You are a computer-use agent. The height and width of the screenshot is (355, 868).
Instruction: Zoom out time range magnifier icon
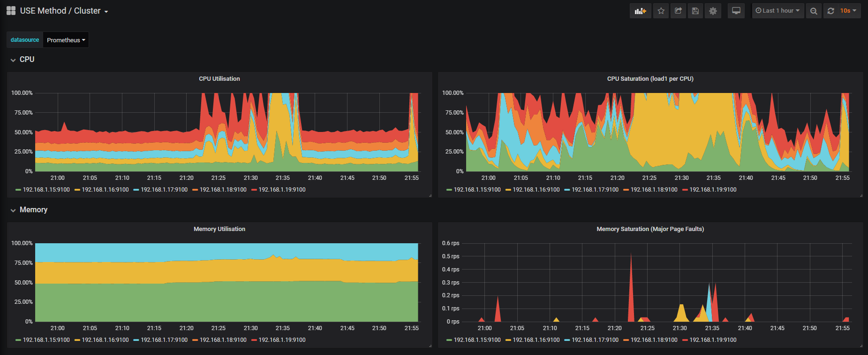[x=814, y=11]
